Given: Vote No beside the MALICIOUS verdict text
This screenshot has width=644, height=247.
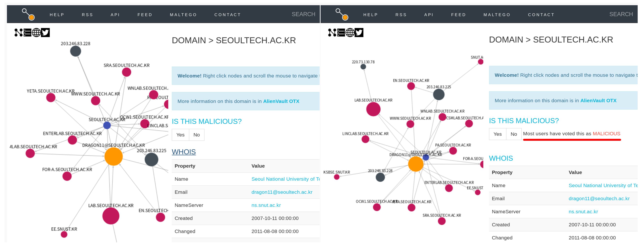Looking at the screenshot, I should pos(513,134).
